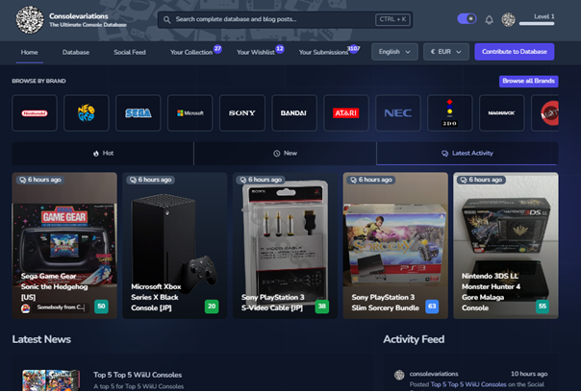
Task: Click the consolevariations avatar in Activity Feed
Action: click(x=399, y=375)
